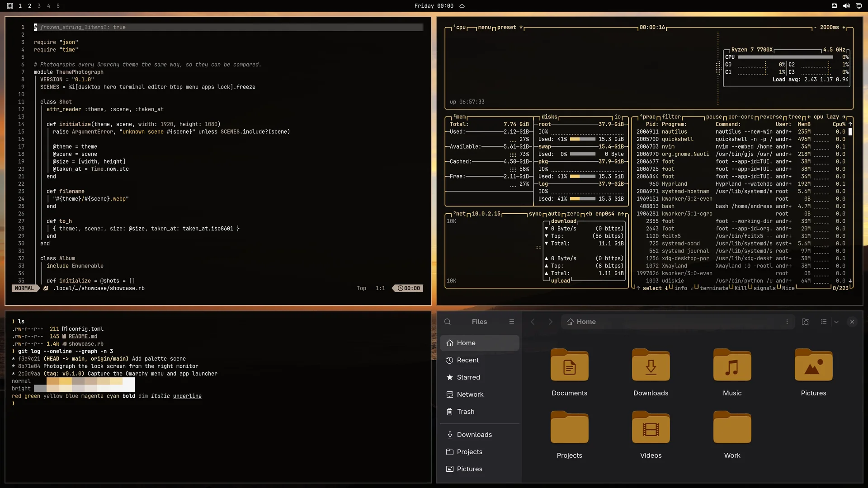This screenshot has height=488, width=868.
Task: Open the Music folder
Action: point(732,373)
